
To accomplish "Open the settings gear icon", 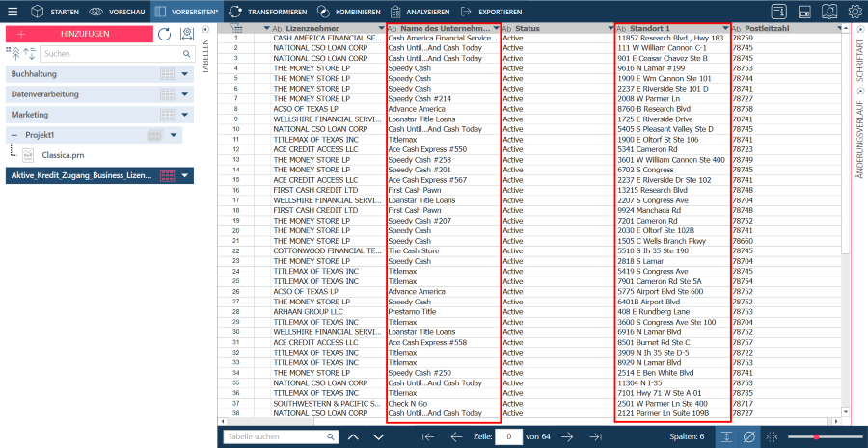I will (x=854, y=12).
